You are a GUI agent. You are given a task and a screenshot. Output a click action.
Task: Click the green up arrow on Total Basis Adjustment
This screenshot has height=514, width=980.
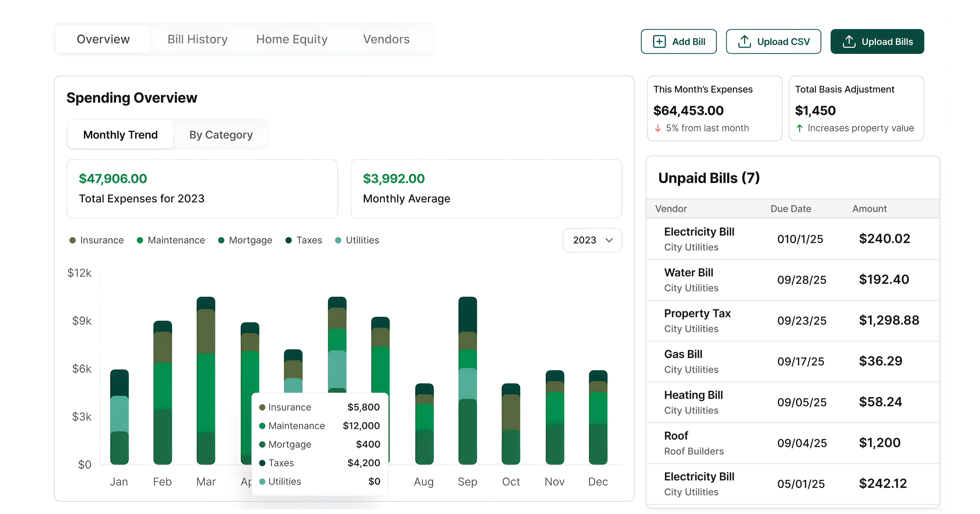click(800, 128)
